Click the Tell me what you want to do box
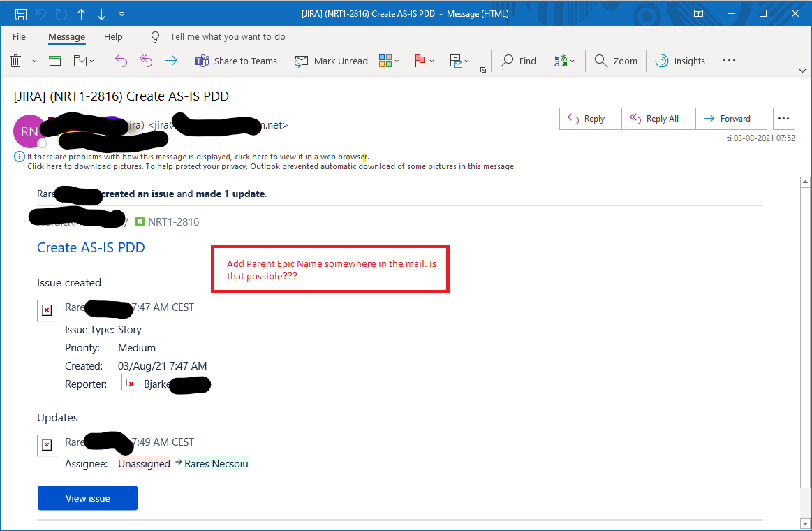This screenshot has width=812, height=531. pos(228,37)
